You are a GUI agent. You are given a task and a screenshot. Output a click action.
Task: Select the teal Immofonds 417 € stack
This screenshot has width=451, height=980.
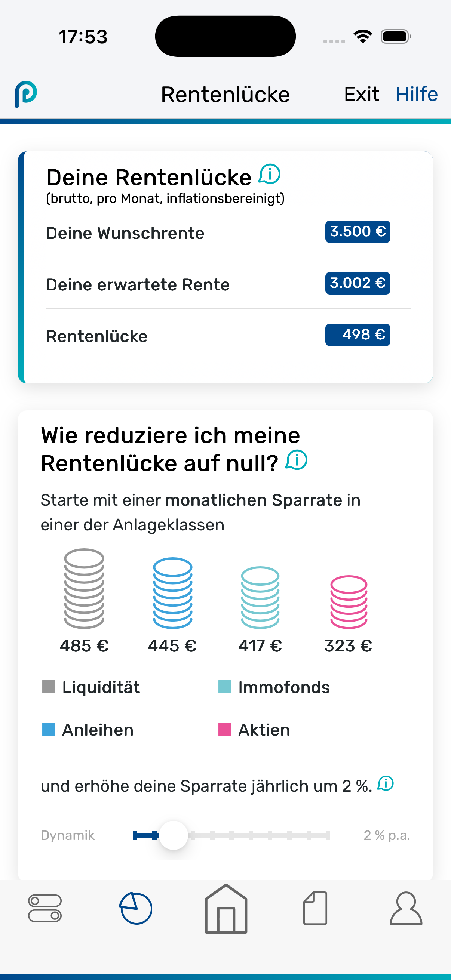(260, 597)
